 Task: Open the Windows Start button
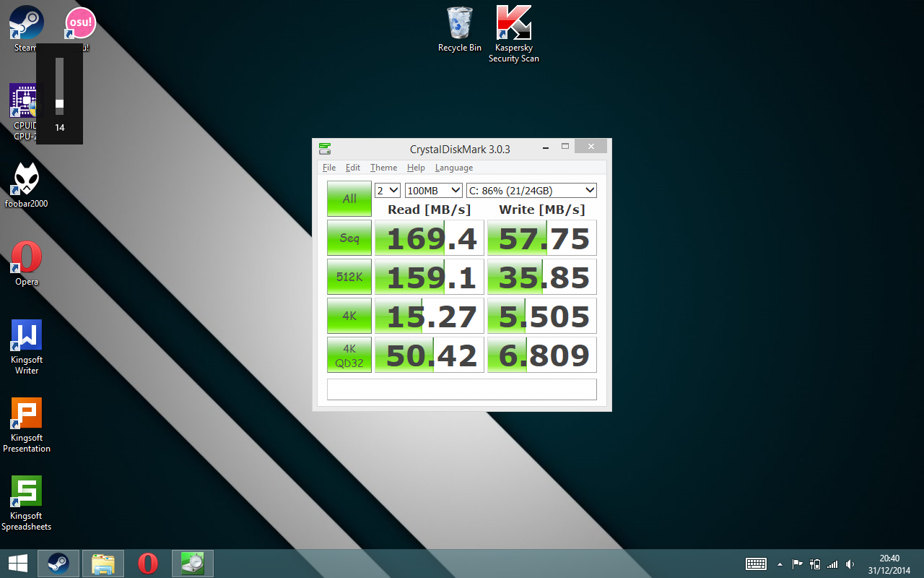[18, 564]
